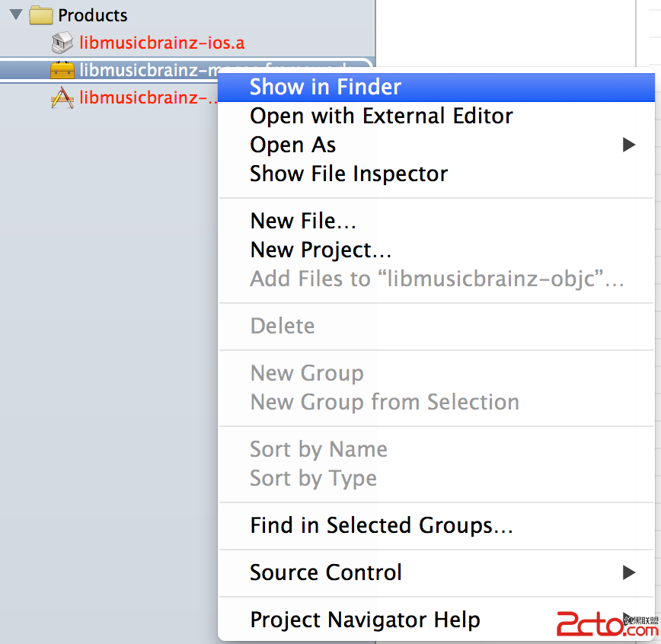Click the Delete menu entry
661x644 pixels.
coord(282,326)
